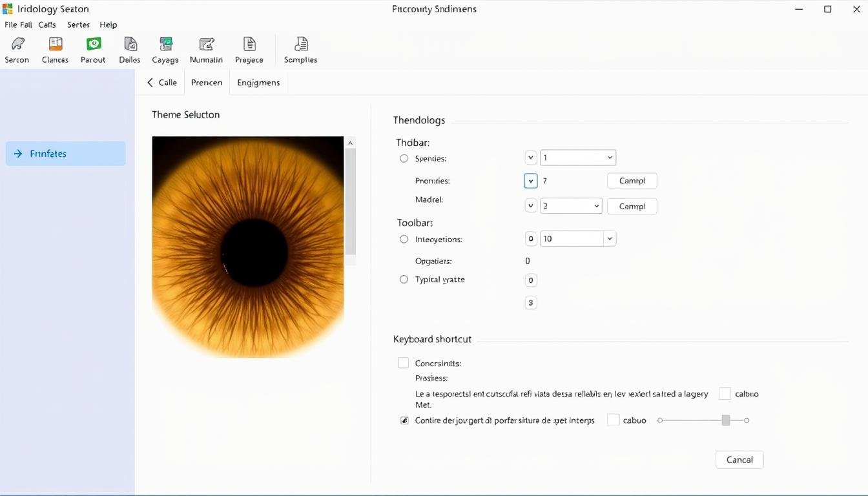Click the Cancel button

pos(739,460)
